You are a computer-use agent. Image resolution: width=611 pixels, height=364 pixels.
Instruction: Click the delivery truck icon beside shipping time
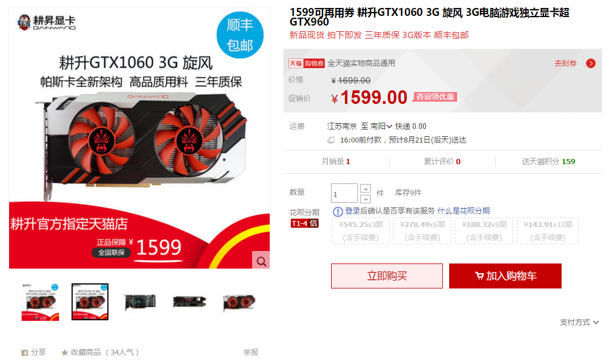pos(331,140)
